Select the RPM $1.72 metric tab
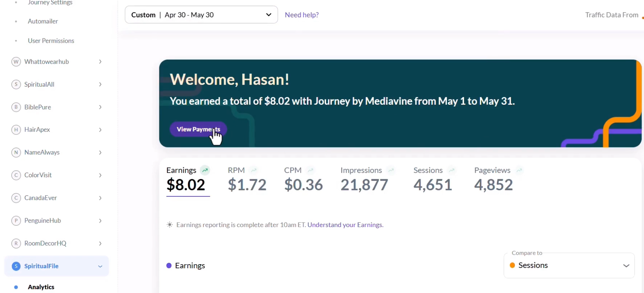Image resolution: width=644 pixels, height=293 pixels. point(247,180)
